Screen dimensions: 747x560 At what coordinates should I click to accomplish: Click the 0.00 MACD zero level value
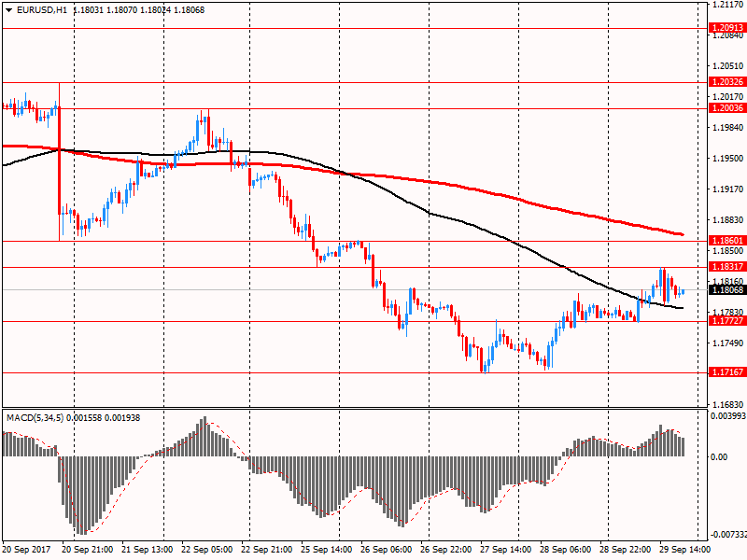pyautogui.click(x=719, y=457)
